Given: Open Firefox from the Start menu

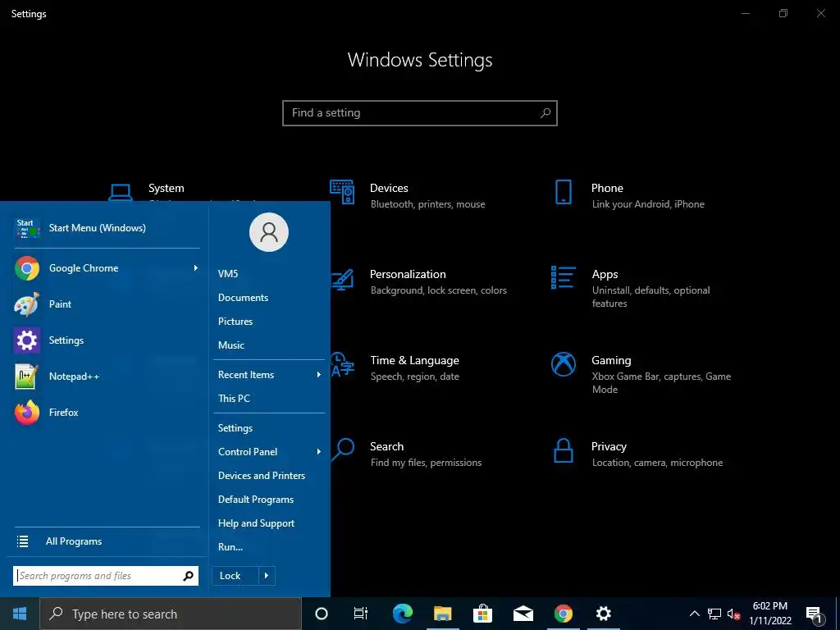Looking at the screenshot, I should coord(107,413).
